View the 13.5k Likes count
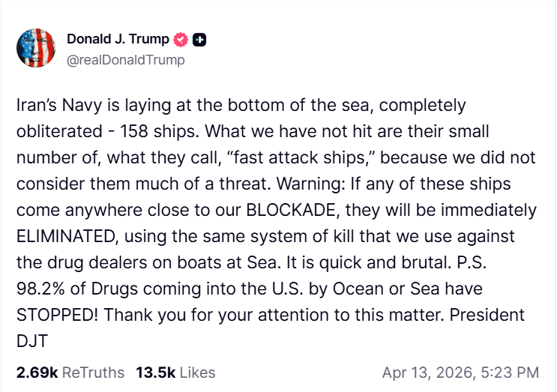Viewport: 557px width, 392px height. click(x=157, y=372)
